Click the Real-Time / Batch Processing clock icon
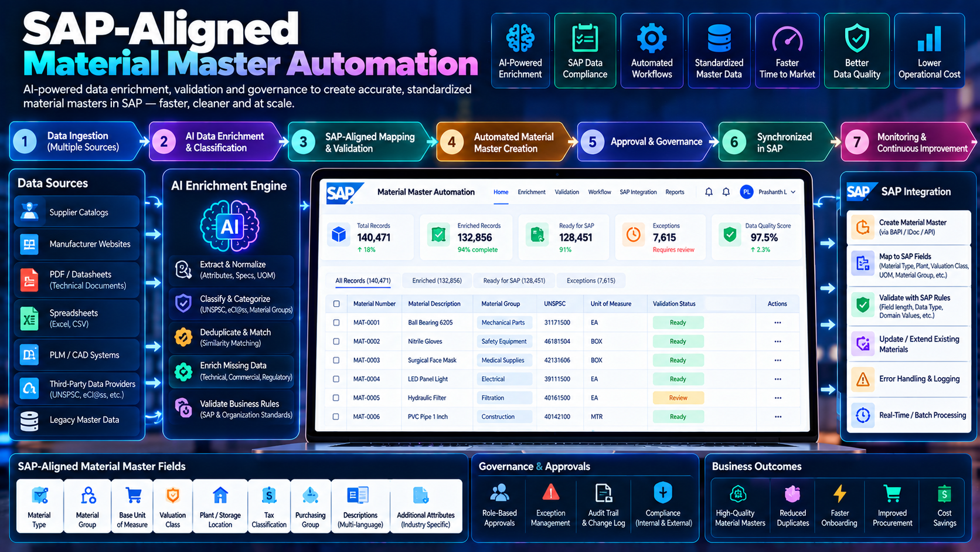 pyautogui.click(x=863, y=415)
